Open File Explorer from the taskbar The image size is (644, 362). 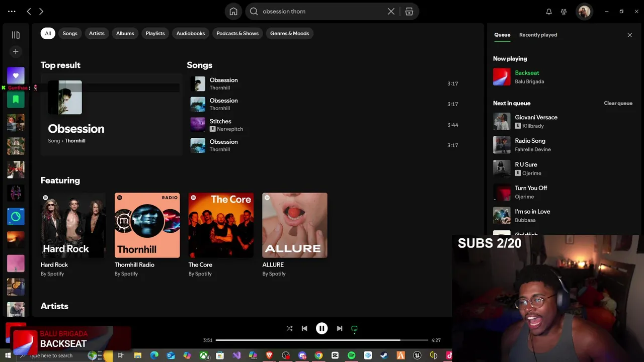[137, 355]
